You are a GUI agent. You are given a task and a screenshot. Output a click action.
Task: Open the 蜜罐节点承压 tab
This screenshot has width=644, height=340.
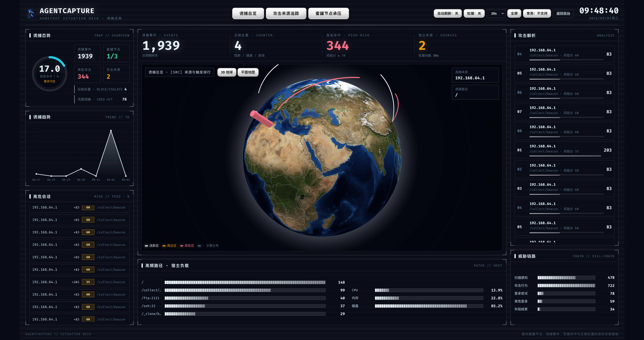tap(328, 14)
